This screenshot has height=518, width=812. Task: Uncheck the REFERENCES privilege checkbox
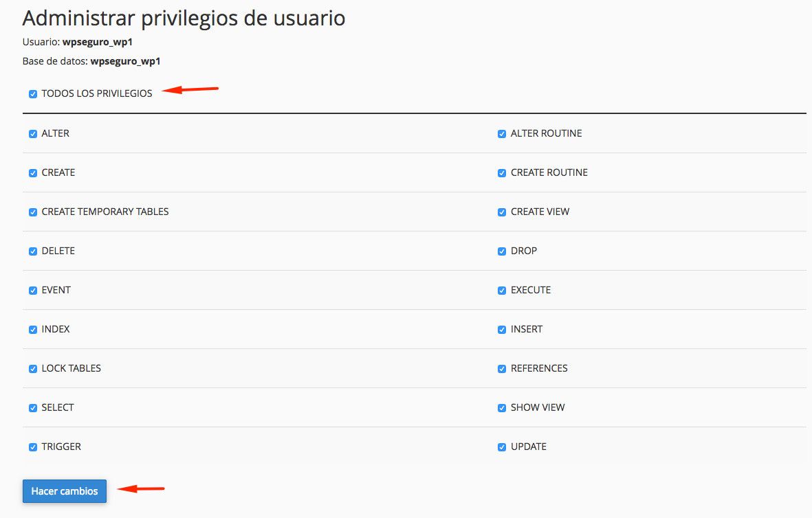pos(502,369)
